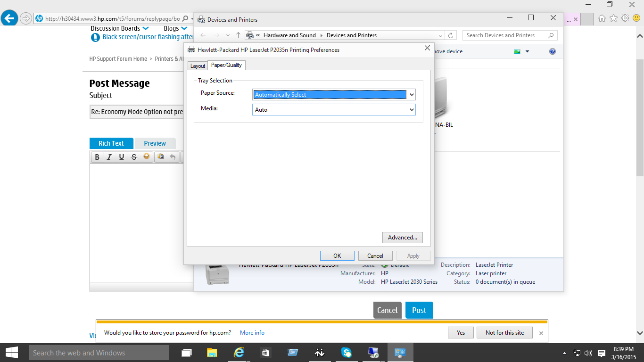Open Task View on the taskbar
644x362 pixels.
tap(187, 353)
